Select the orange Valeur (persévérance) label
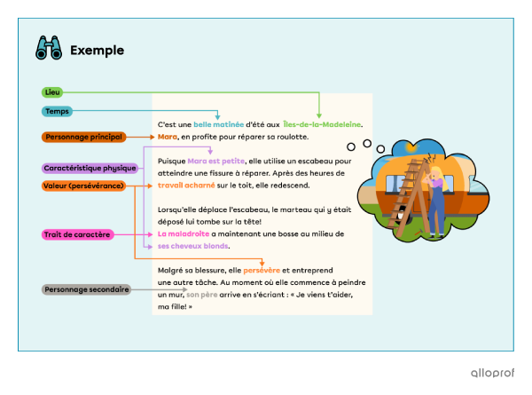The width and height of the screenshot is (532, 395). (x=84, y=186)
